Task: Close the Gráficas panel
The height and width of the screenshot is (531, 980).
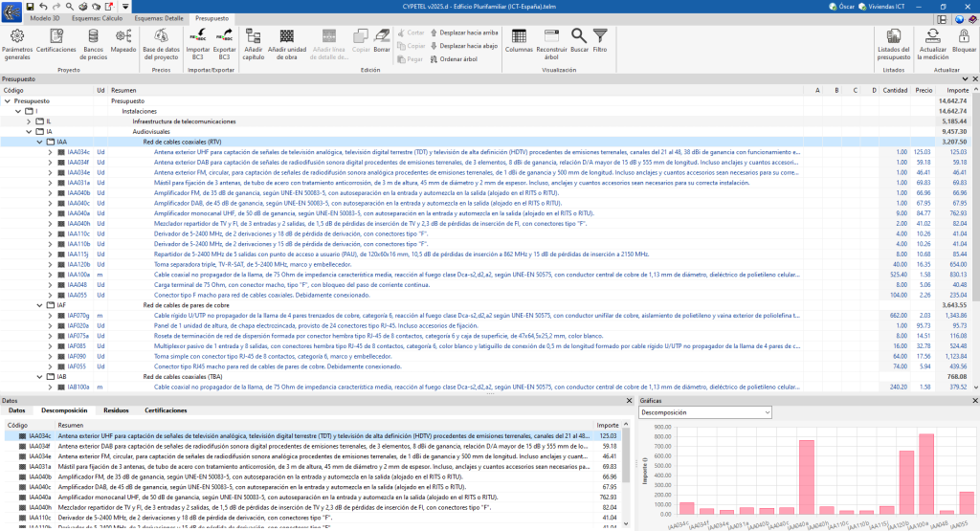Action: point(975,401)
